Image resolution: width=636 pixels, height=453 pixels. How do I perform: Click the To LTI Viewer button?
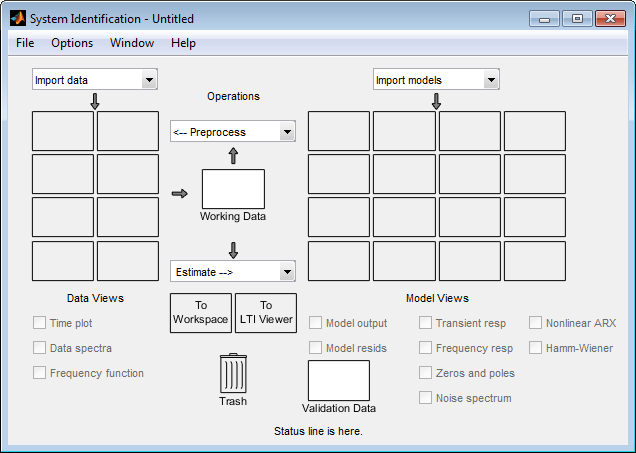[x=266, y=313]
